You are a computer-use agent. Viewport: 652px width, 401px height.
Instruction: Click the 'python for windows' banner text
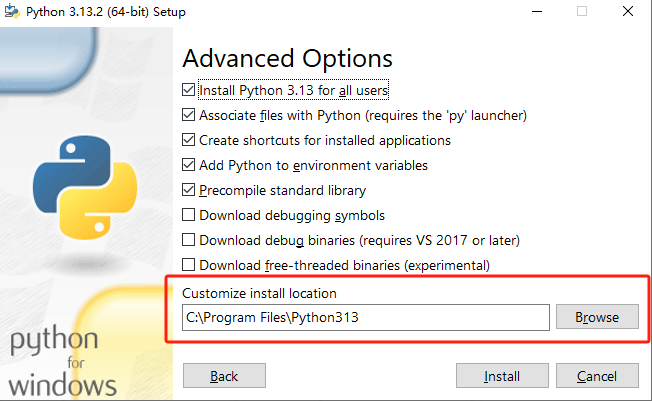click(62, 362)
